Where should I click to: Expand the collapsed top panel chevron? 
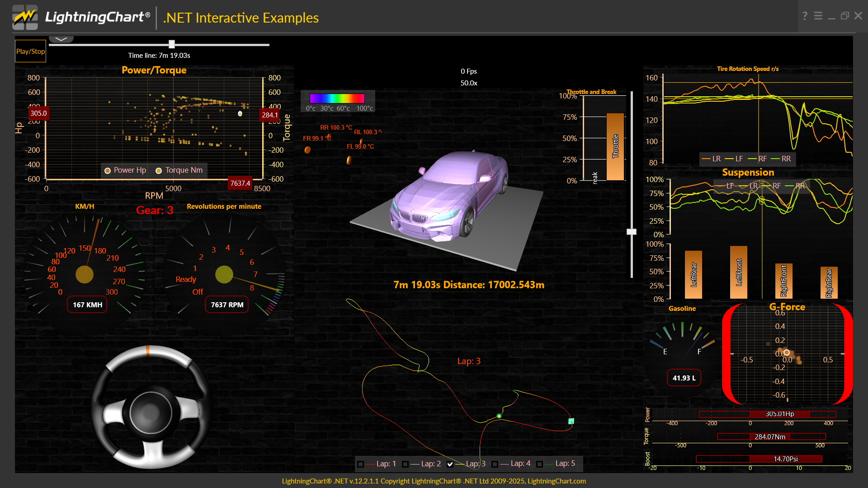tap(61, 39)
